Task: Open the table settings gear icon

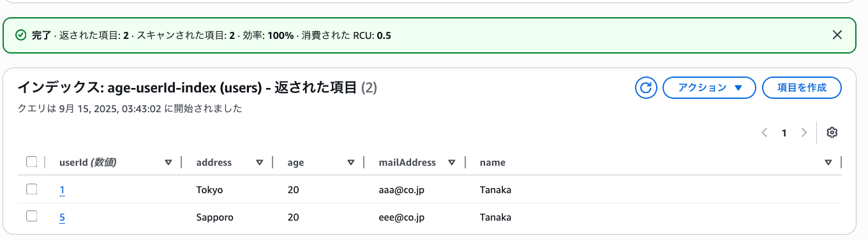Action: pyautogui.click(x=832, y=133)
